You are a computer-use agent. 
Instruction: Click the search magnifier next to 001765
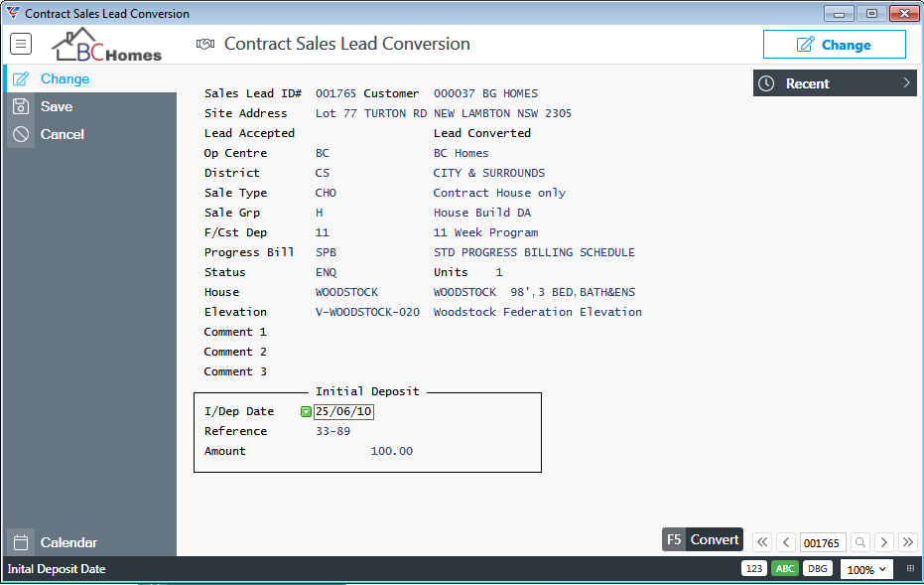tap(860, 542)
